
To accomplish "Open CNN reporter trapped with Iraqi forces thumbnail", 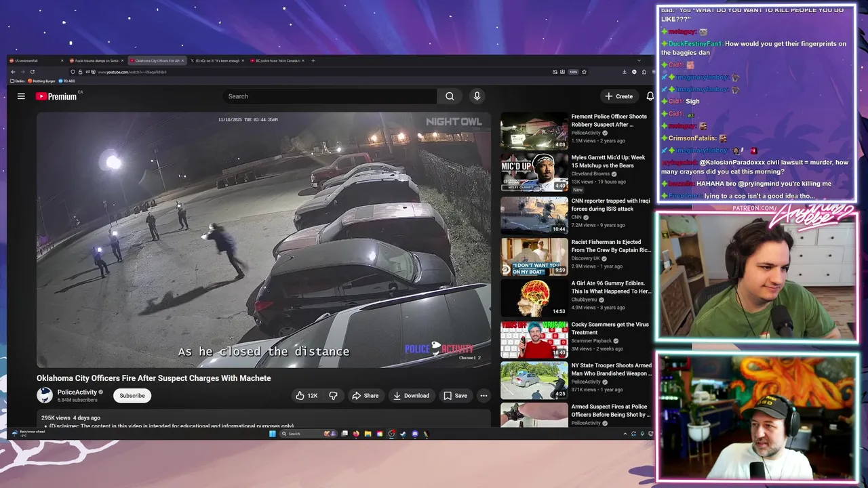I will [x=534, y=214].
